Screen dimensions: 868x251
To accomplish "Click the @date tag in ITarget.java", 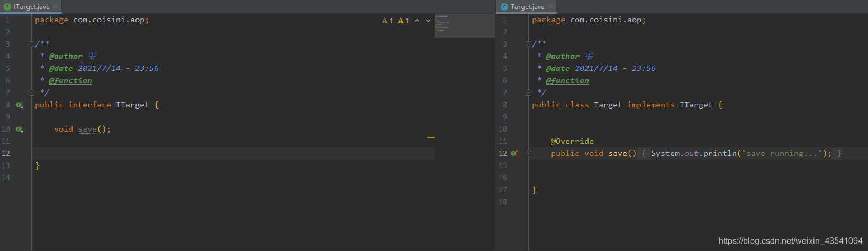I will [x=61, y=69].
